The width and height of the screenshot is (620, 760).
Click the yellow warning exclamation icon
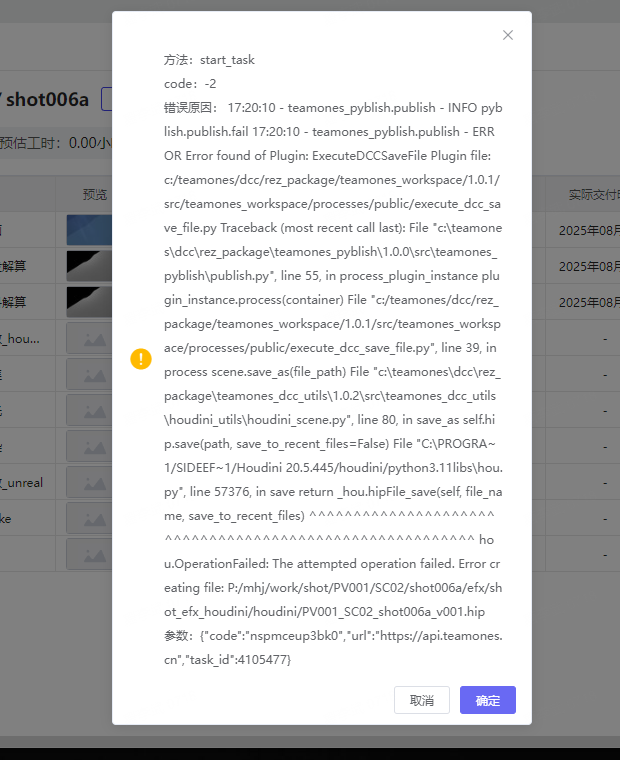(x=141, y=359)
